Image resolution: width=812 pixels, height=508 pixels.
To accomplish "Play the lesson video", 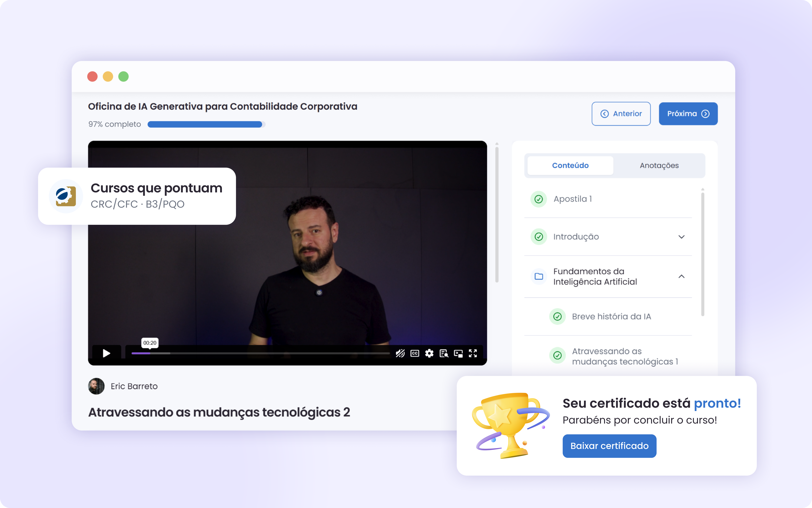I will (x=106, y=353).
